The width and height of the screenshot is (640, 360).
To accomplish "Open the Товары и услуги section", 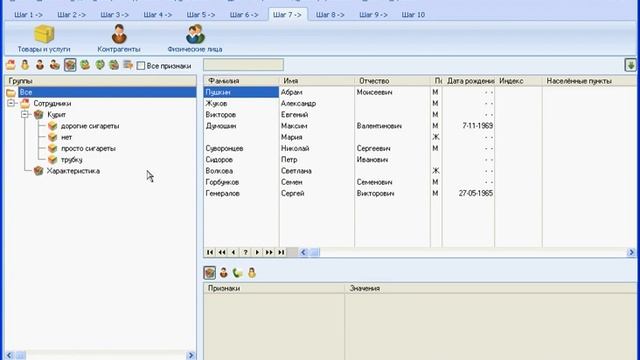I will (44, 39).
